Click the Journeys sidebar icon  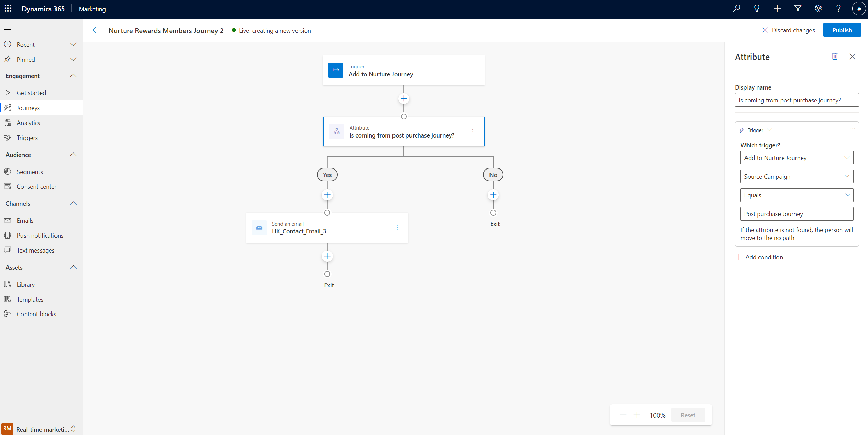click(8, 107)
